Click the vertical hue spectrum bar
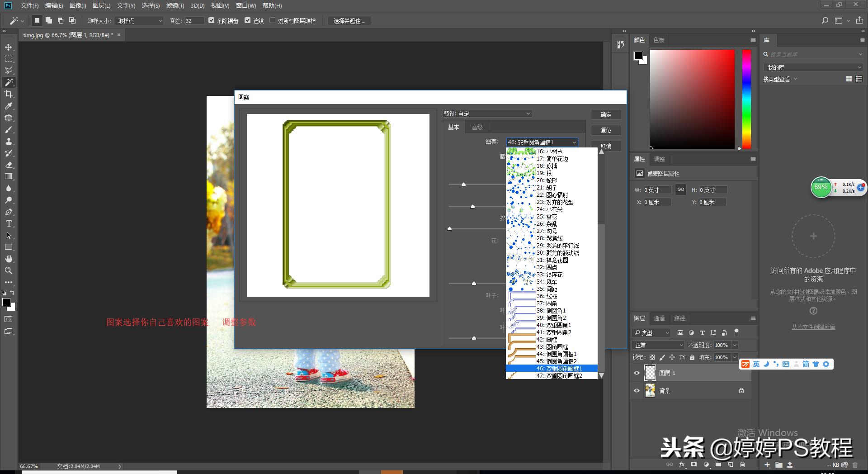This screenshot has width=868, height=474. click(746, 100)
